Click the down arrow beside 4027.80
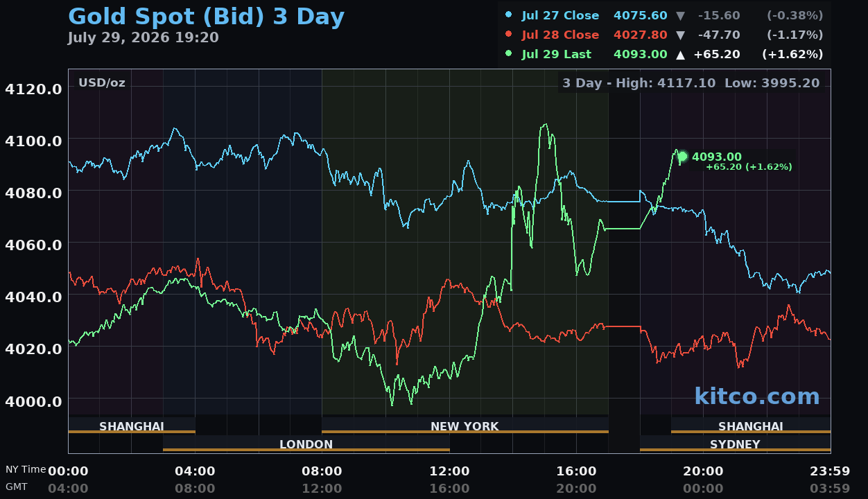The image size is (868, 499). point(680,35)
